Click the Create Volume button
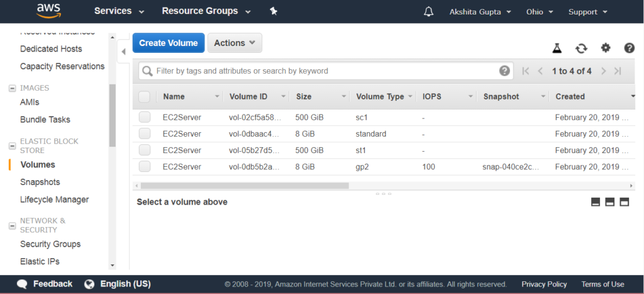The width and height of the screenshot is (644, 294). [169, 43]
